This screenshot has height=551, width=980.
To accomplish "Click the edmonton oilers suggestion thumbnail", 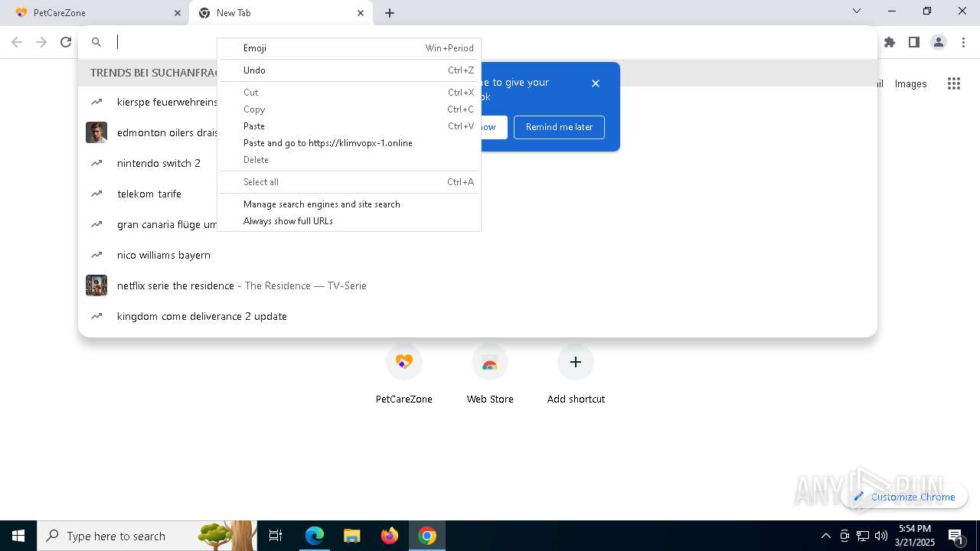I will pos(96,132).
